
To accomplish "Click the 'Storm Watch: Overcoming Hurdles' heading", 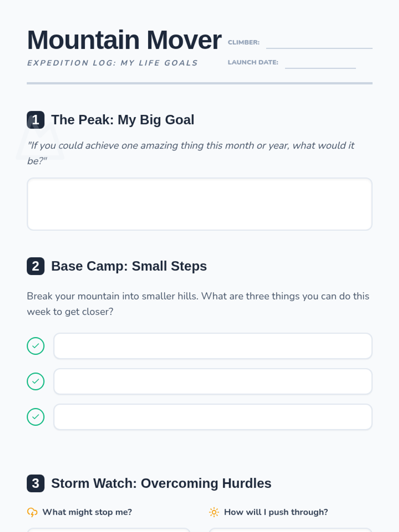I will pos(161,483).
